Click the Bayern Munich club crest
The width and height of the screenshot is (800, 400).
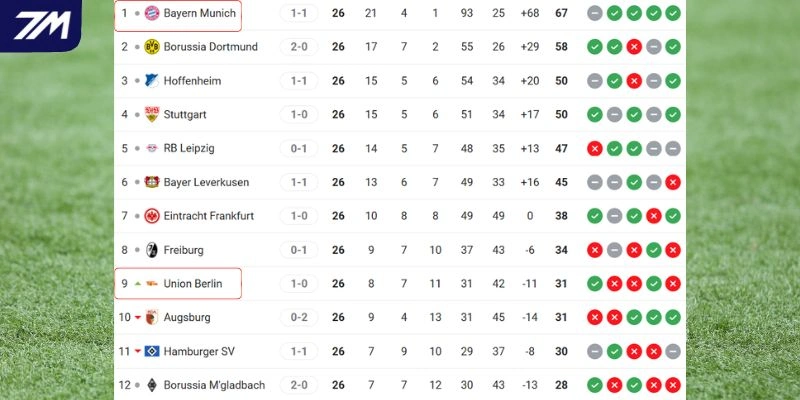tap(152, 13)
